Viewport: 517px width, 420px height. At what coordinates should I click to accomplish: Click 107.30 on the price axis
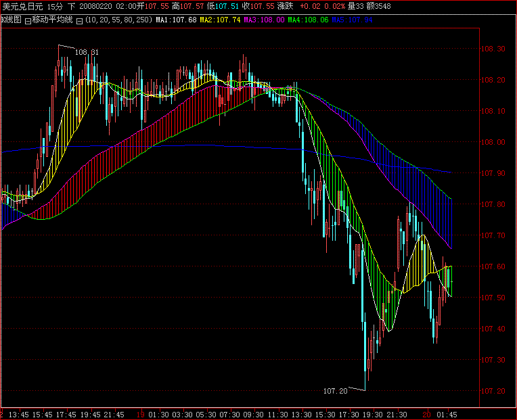pos(493,360)
